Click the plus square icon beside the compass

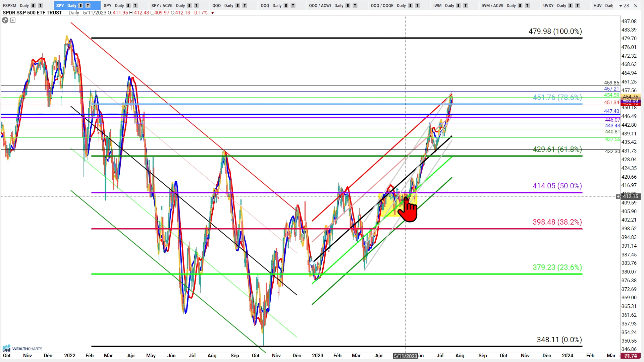click(x=13, y=20)
